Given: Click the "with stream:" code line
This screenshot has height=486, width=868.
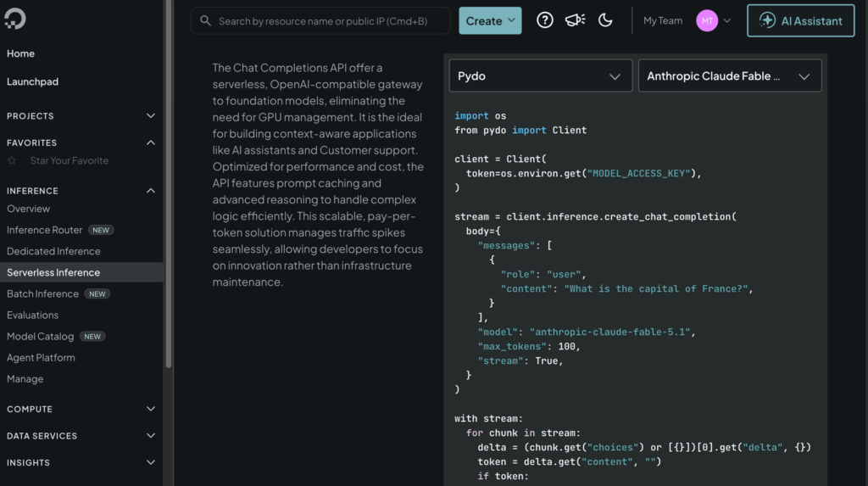Looking at the screenshot, I should tap(489, 418).
